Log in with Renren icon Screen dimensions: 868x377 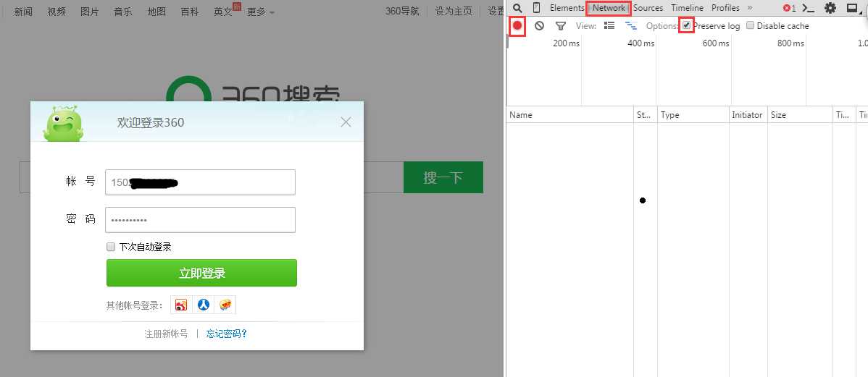203,304
